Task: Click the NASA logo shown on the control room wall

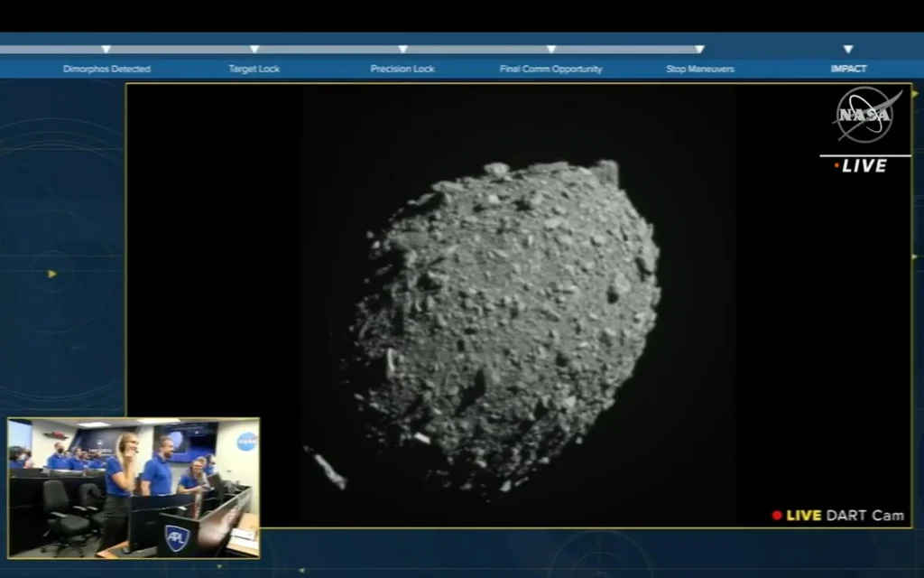Action: click(245, 440)
